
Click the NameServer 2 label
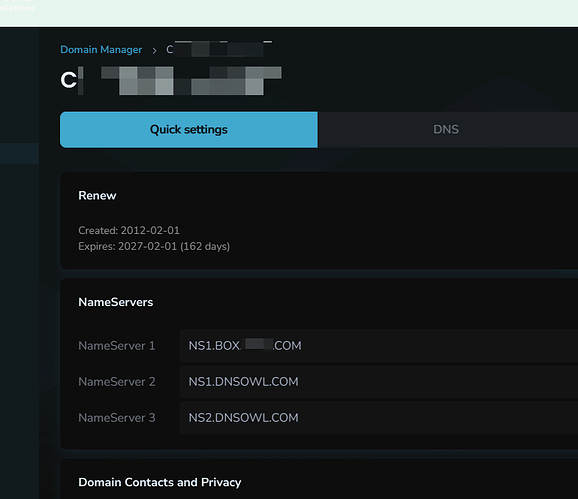pyautogui.click(x=116, y=382)
